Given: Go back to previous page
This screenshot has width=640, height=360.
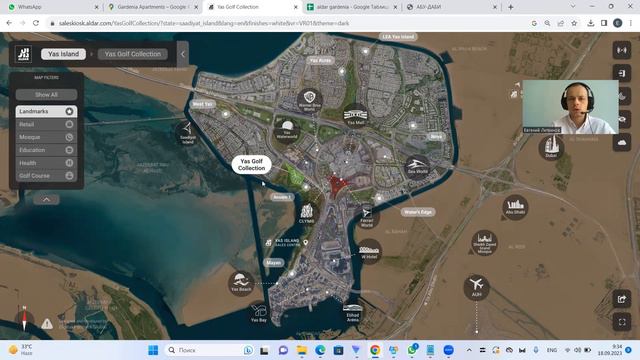Looking at the screenshot, I should point(9,23).
